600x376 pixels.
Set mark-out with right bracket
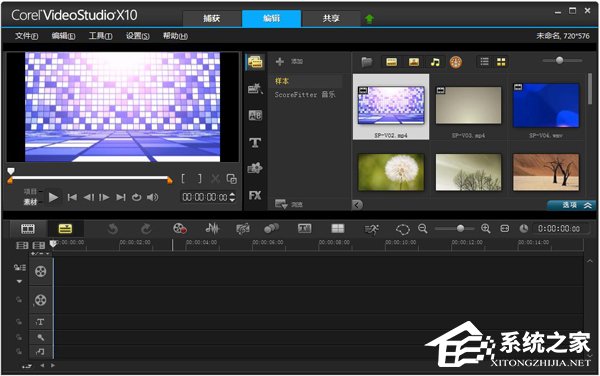pos(199,179)
